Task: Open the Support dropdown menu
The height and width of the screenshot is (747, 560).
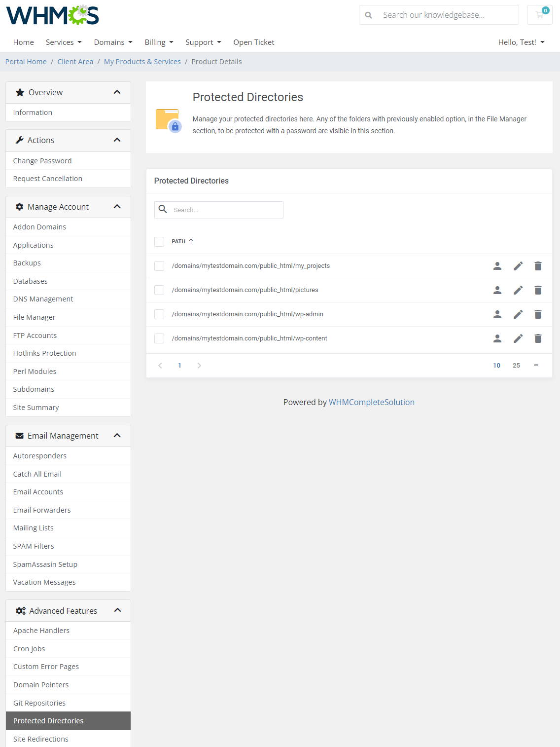Action: pyautogui.click(x=203, y=42)
